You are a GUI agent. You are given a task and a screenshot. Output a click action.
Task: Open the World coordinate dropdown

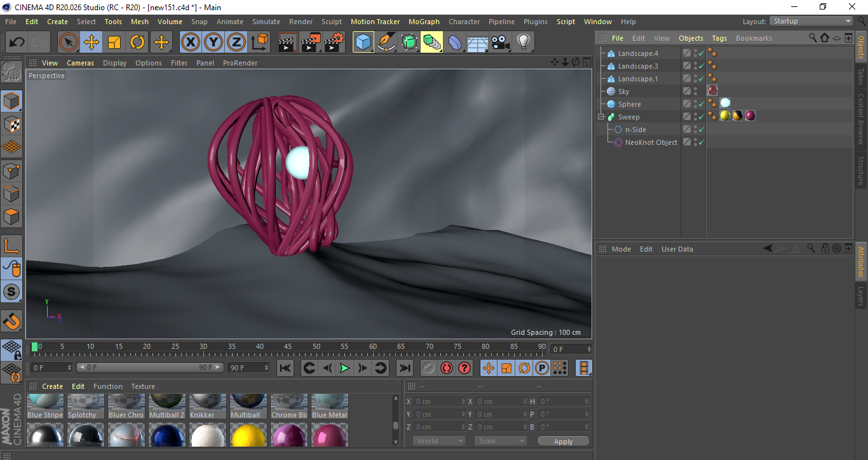coord(439,441)
